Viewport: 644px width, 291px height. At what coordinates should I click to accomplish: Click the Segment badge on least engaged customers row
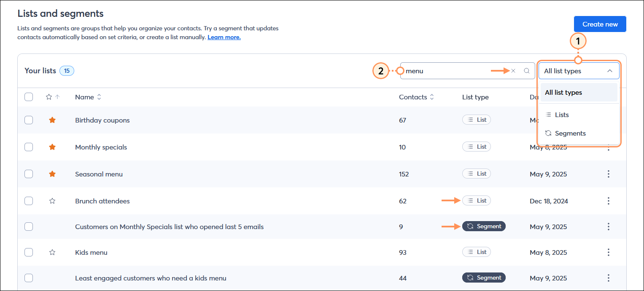484,277
